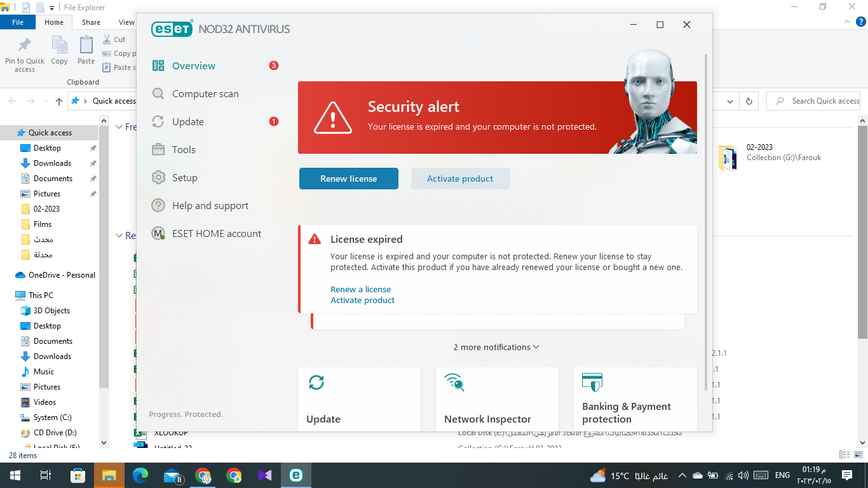Collapse the Frequent folders group chevron

click(x=119, y=127)
